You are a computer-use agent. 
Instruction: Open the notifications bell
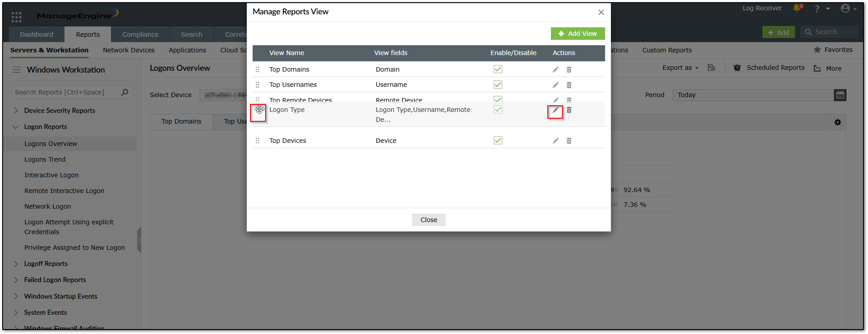click(797, 9)
